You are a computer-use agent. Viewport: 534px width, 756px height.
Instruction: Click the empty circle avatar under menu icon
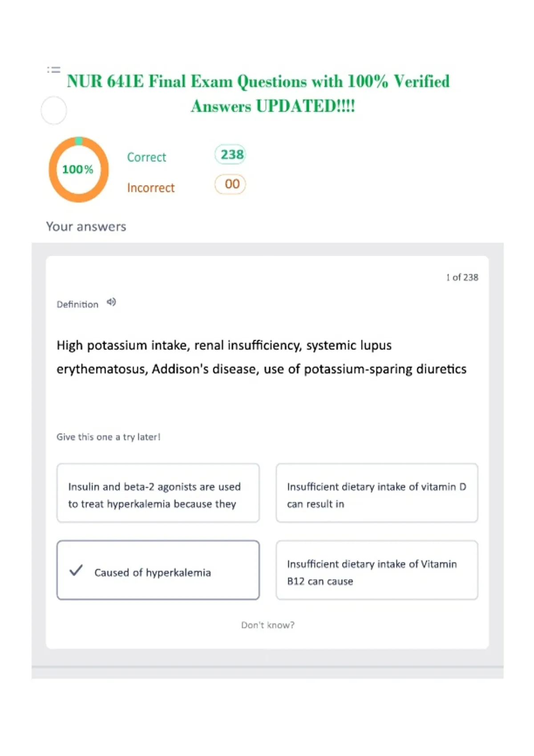coord(54,110)
